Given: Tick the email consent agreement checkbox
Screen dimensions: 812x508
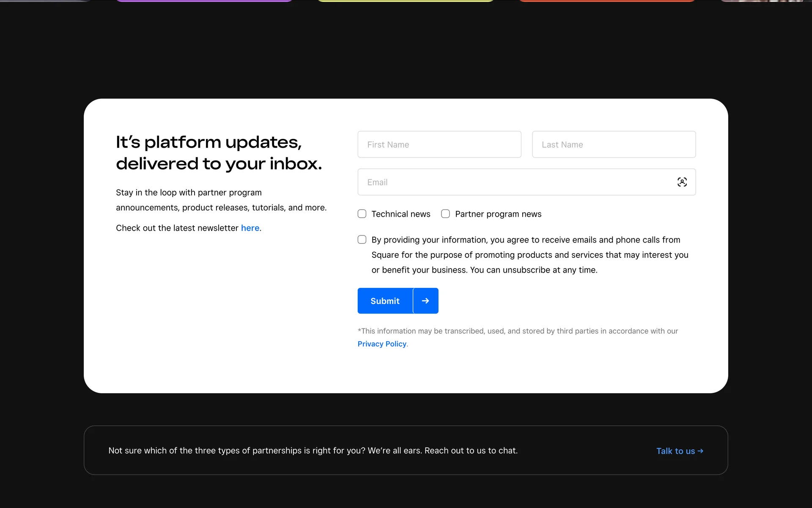Looking at the screenshot, I should [362, 240].
